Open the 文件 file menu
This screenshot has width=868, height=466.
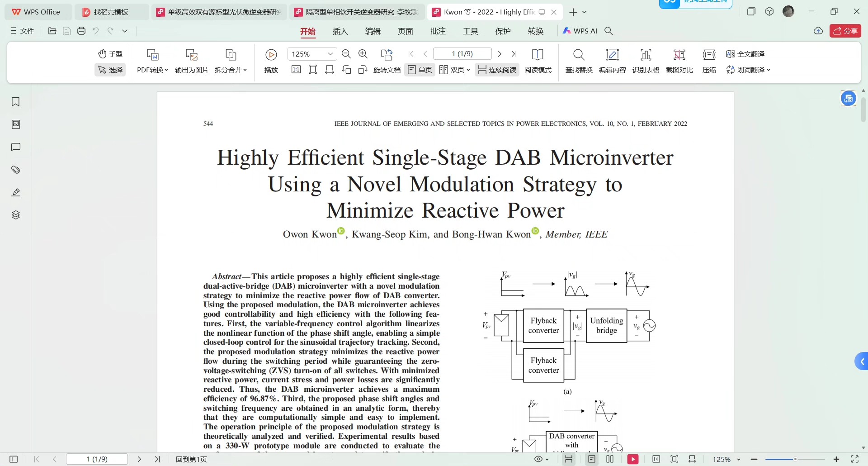tap(23, 31)
